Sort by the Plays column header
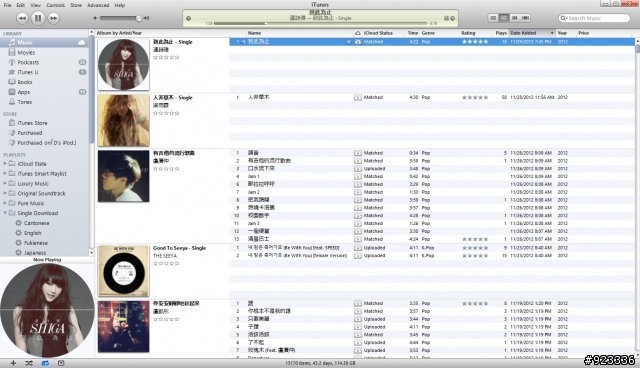This screenshot has height=368, width=640. pyautogui.click(x=501, y=33)
